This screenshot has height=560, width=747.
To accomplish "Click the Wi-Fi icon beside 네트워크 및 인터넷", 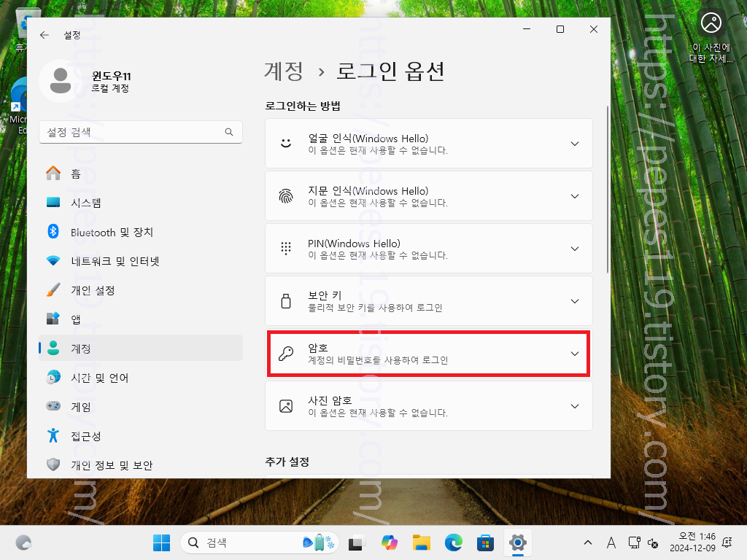I will (x=53, y=260).
